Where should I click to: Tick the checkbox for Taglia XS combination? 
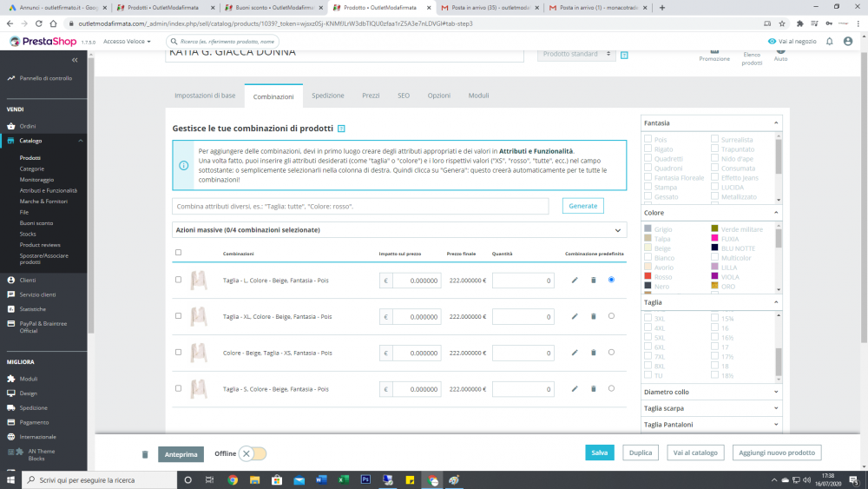[x=178, y=353]
